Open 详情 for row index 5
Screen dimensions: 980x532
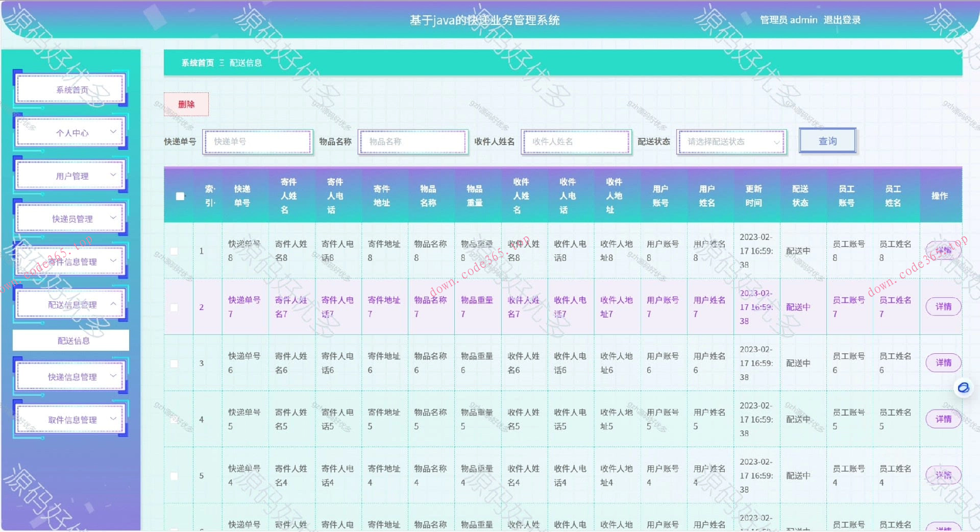coord(943,475)
